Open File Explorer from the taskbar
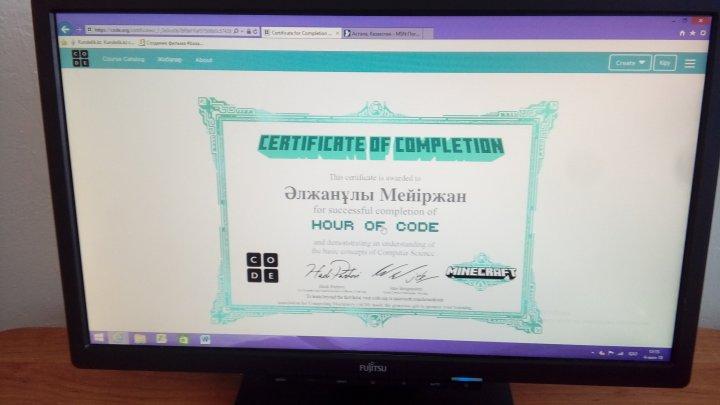The image size is (720, 405). coord(140,339)
